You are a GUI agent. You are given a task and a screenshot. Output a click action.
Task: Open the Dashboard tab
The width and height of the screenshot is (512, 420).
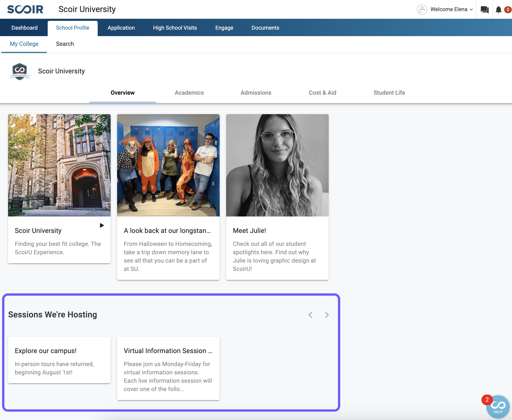pos(25,28)
